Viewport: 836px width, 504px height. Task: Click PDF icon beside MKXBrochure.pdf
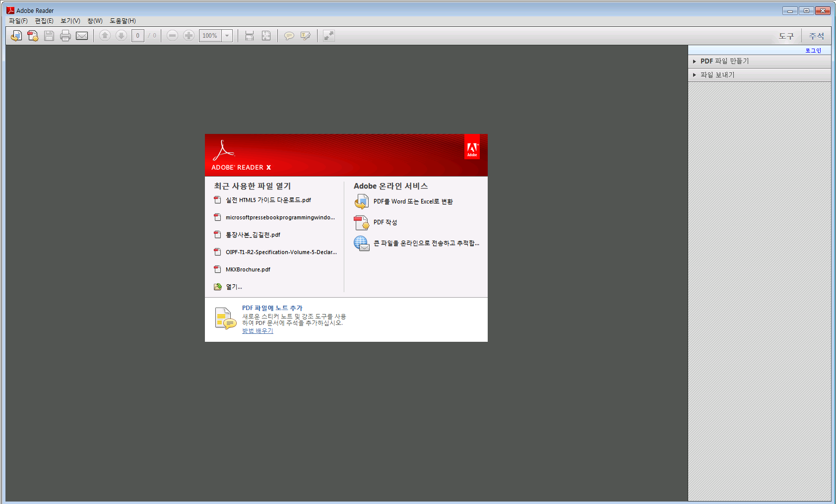(x=217, y=269)
